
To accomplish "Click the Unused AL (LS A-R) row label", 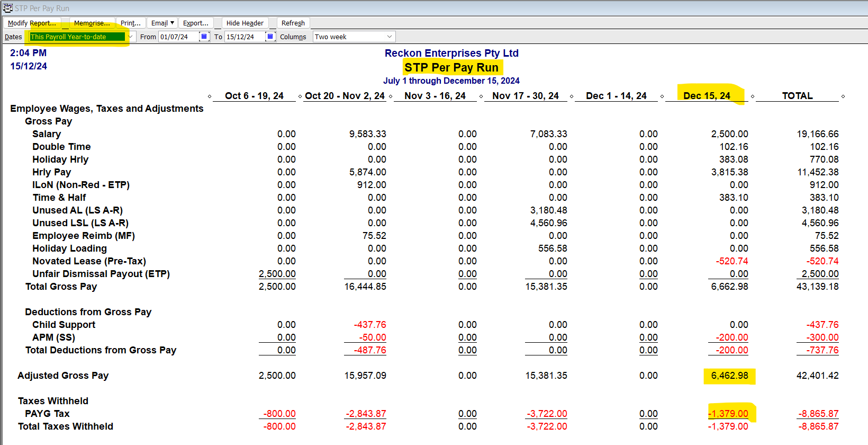I will (x=77, y=210).
